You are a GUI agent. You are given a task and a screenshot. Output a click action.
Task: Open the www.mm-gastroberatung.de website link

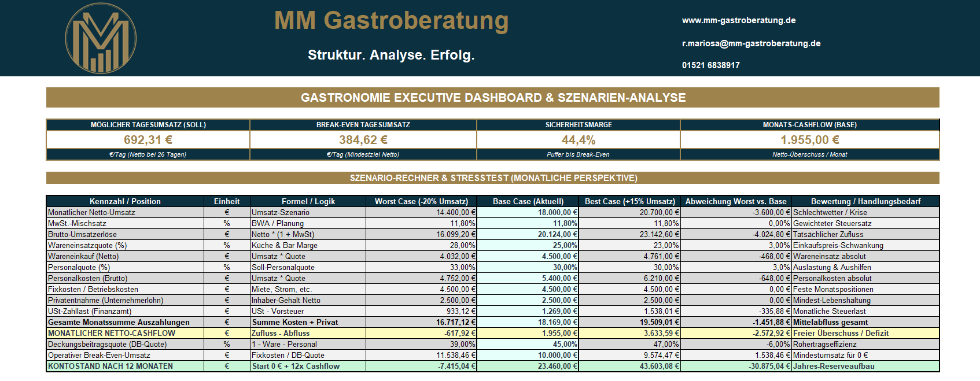(x=739, y=20)
